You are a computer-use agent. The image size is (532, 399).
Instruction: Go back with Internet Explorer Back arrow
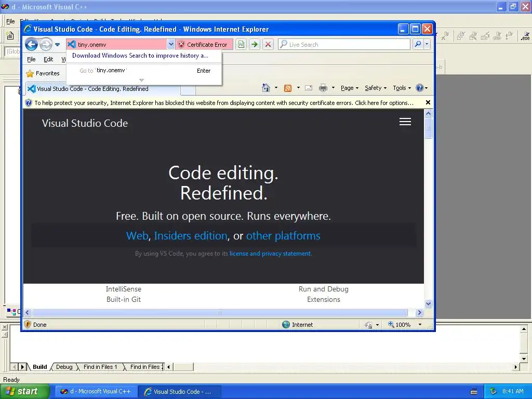(x=32, y=45)
